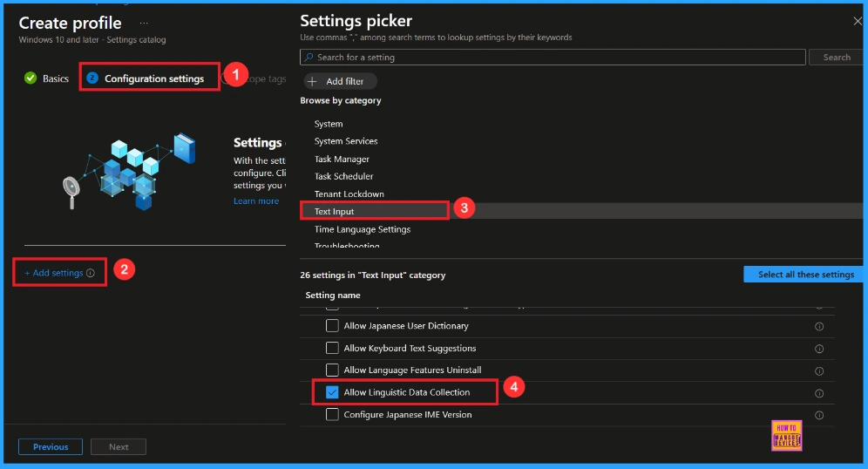Click info icon for Allow Linguistic Data Collection

818,393
